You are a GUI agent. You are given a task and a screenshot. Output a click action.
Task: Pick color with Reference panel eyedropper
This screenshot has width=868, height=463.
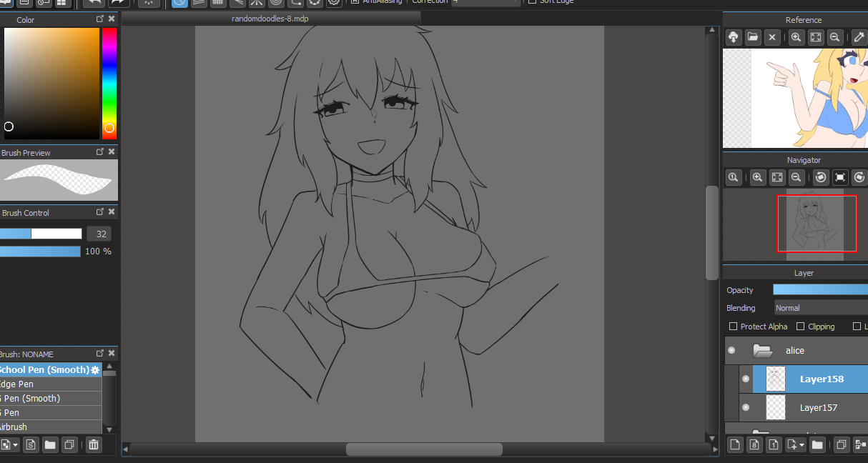pos(859,37)
